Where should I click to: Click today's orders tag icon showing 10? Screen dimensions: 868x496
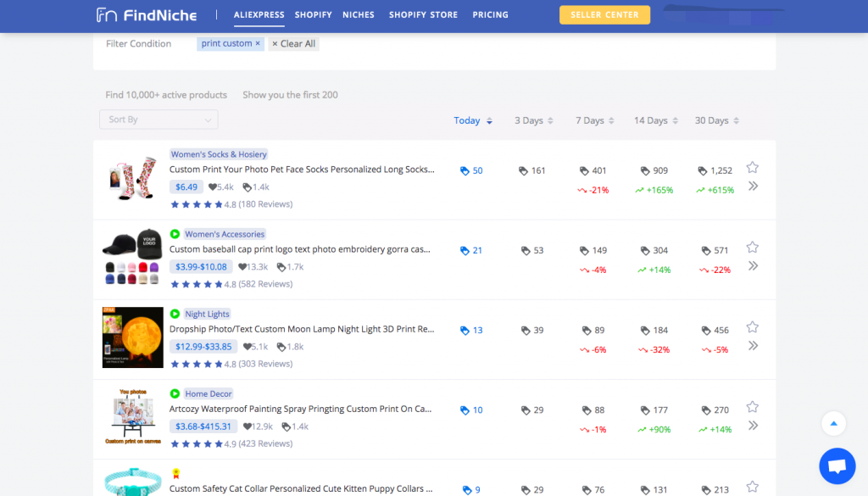pyautogui.click(x=465, y=410)
